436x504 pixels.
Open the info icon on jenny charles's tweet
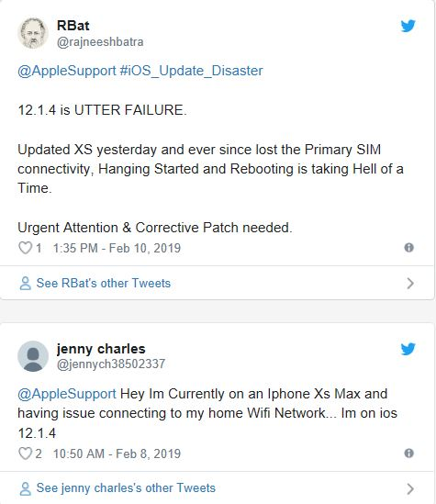[408, 454]
